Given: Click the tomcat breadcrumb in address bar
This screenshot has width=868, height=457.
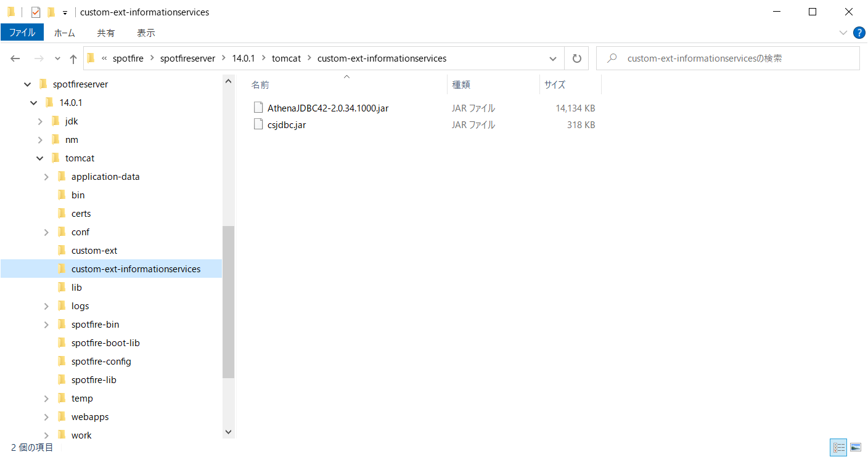Looking at the screenshot, I should pos(286,59).
